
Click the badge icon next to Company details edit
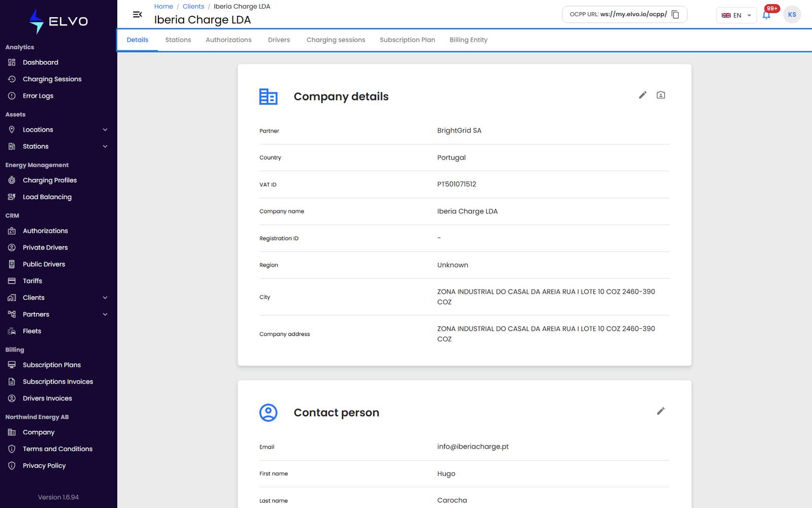[x=661, y=95]
